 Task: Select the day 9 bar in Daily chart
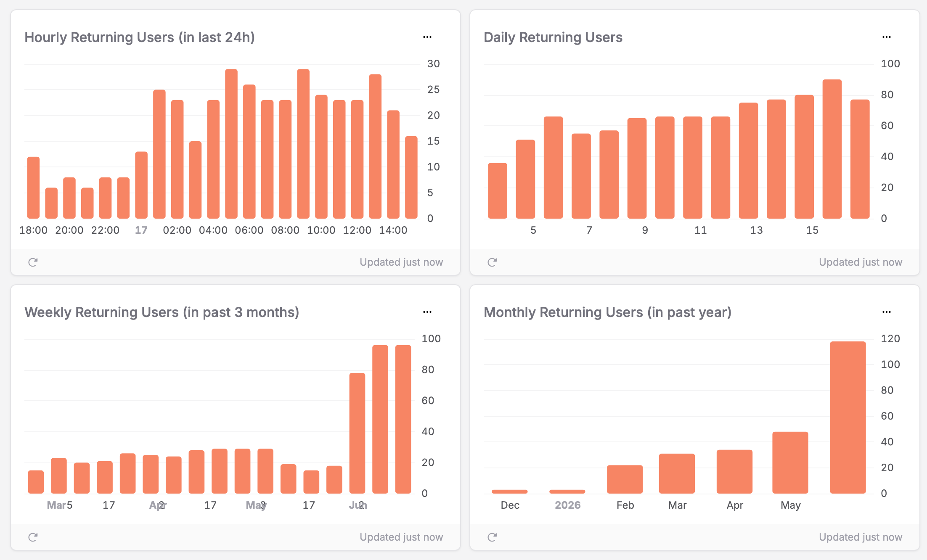tap(637, 168)
